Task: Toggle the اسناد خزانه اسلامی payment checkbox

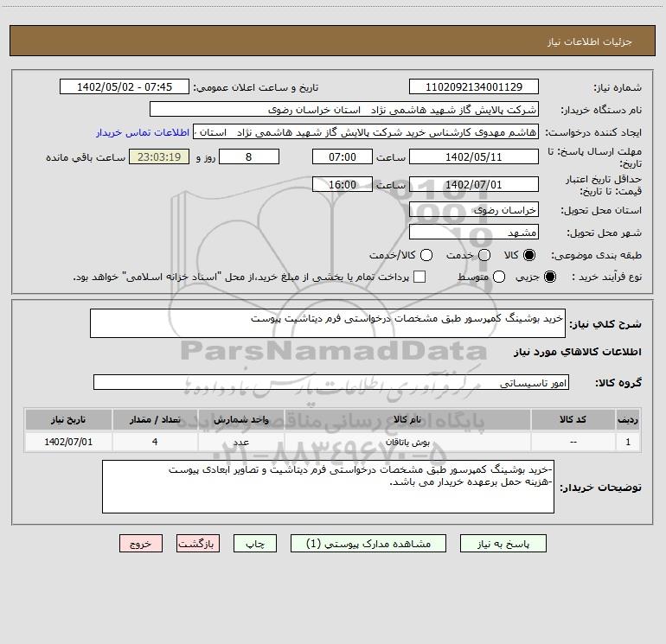Action: click(x=419, y=277)
